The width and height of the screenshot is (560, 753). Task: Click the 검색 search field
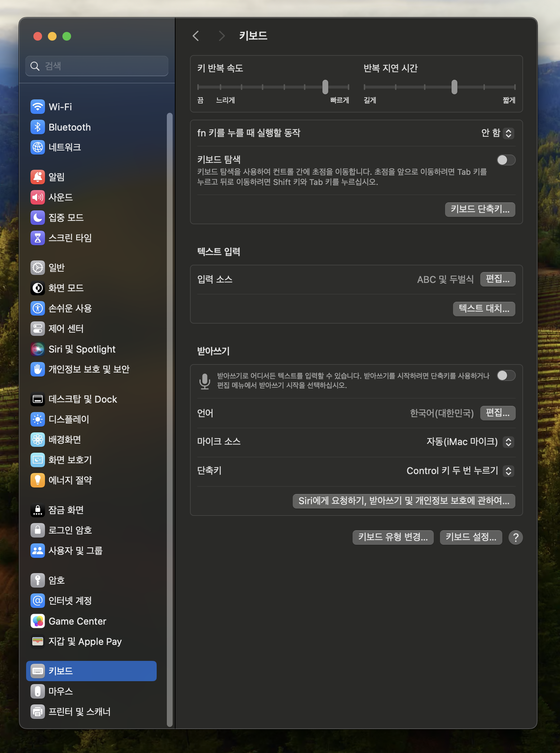tap(97, 66)
